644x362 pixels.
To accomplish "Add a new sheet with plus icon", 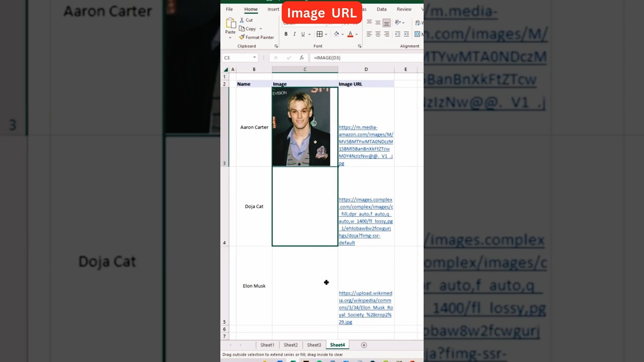I will click(x=364, y=345).
